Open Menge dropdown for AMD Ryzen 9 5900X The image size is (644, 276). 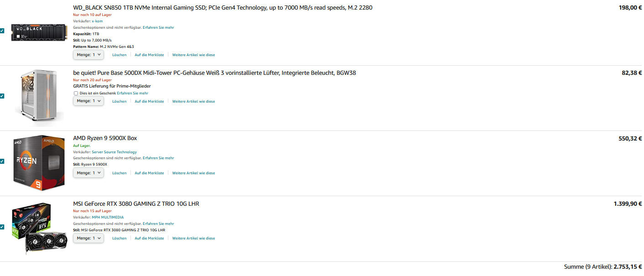click(88, 173)
